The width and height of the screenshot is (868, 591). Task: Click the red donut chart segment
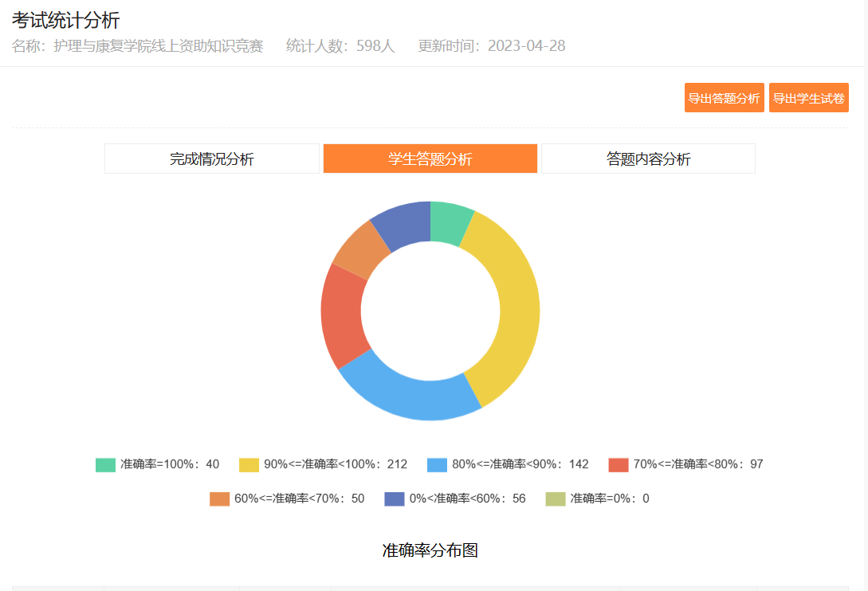[x=343, y=315]
